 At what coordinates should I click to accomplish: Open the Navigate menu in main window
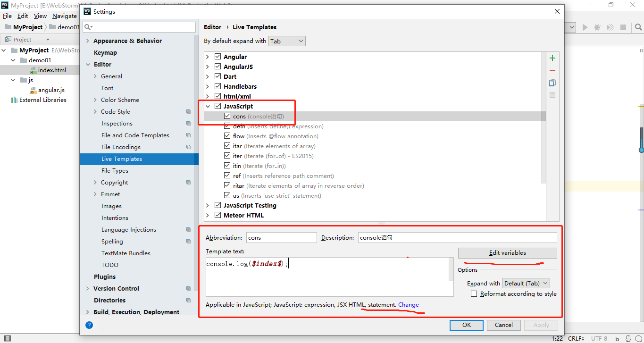(x=65, y=16)
